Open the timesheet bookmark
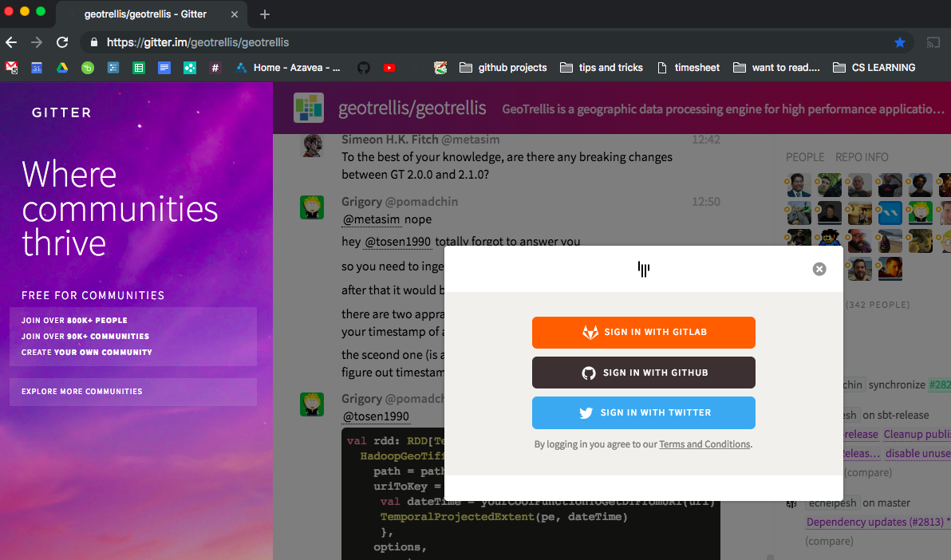The image size is (951, 560). pyautogui.click(x=689, y=68)
